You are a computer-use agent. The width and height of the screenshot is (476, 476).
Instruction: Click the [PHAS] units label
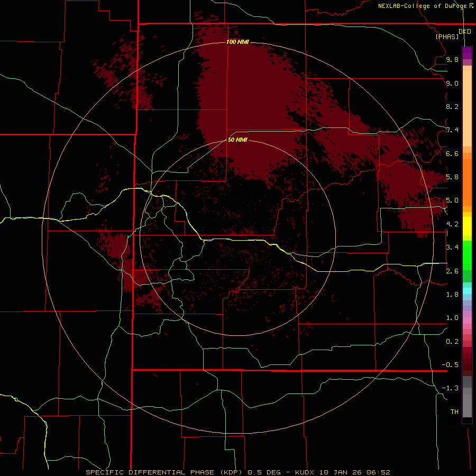(447, 37)
